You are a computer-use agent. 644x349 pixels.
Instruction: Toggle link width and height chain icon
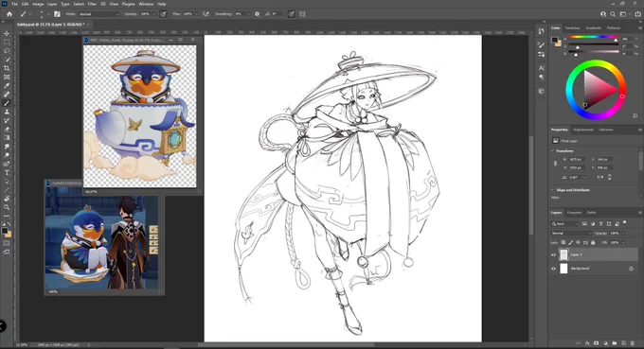tap(555, 164)
